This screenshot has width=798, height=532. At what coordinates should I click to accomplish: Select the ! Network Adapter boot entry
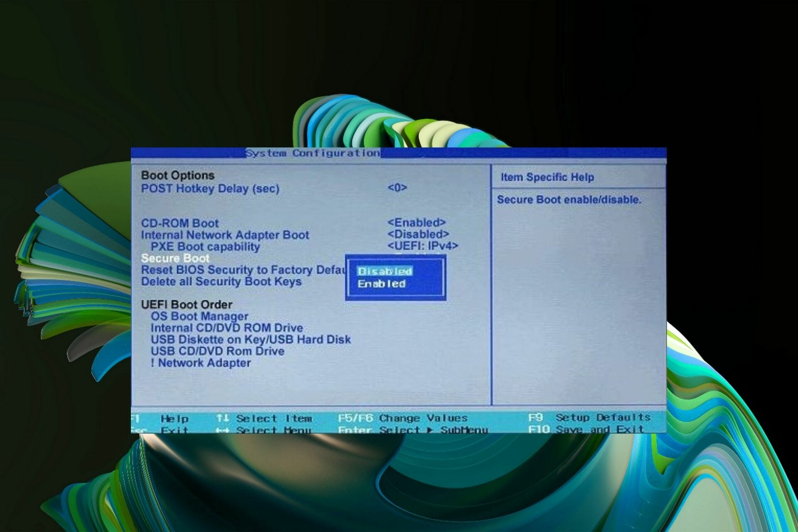pyautogui.click(x=201, y=363)
